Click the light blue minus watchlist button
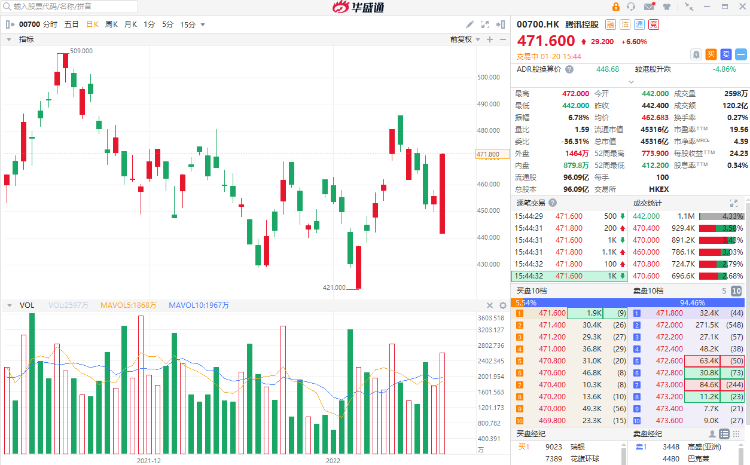750x465 pixels. tap(741, 55)
